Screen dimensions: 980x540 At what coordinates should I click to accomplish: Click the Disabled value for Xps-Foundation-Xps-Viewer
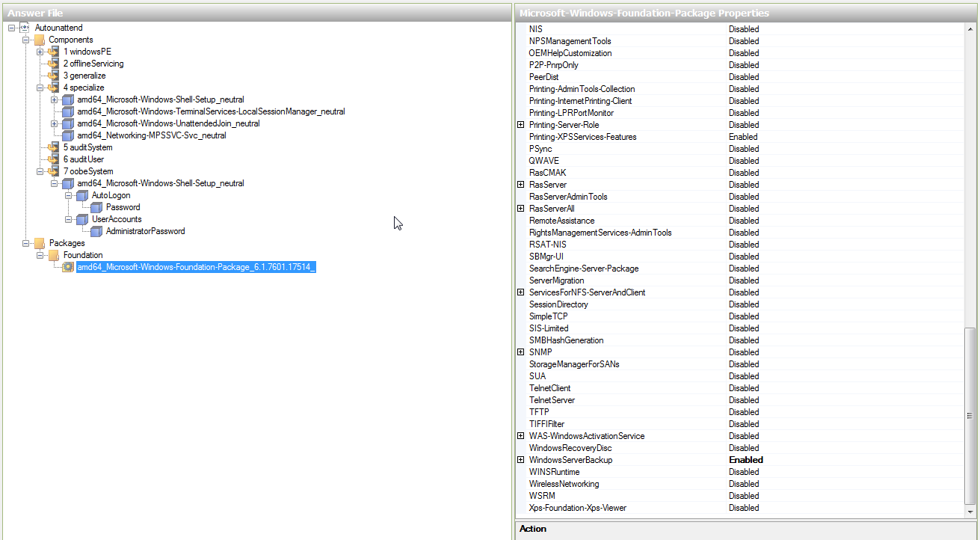pos(744,508)
